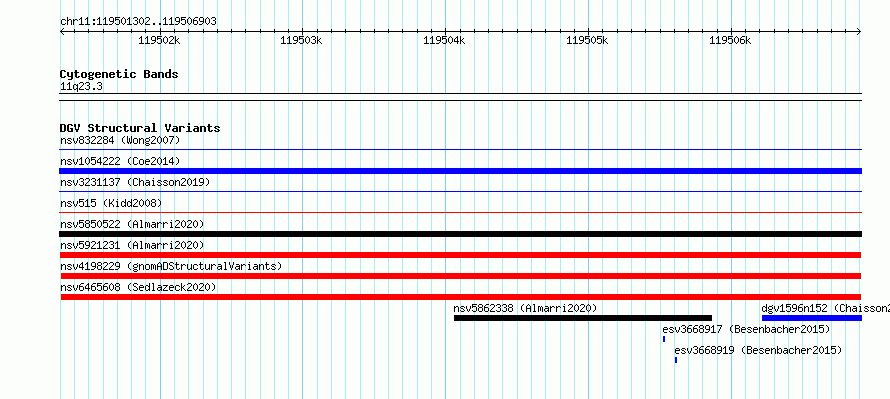Click the red nsv5921231 variant bar
This screenshot has height=399, width=890.
click(x=460, y=255)
